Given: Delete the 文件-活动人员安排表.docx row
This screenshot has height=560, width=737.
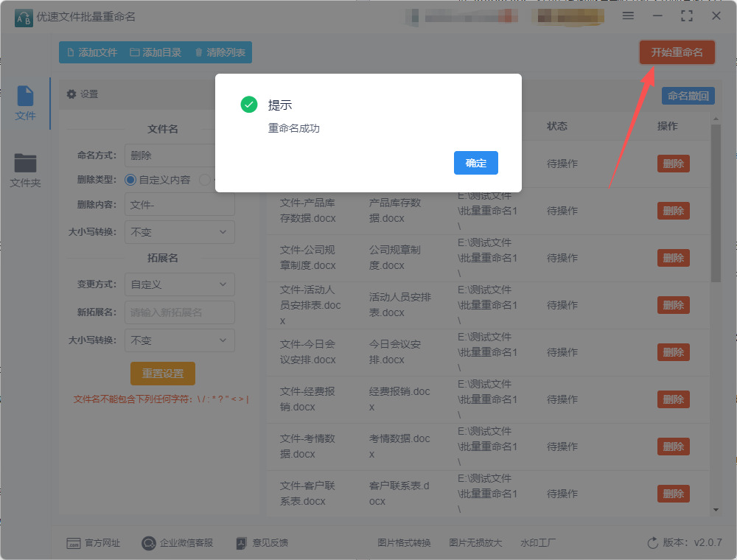Looking at the screenshot, I should pos(673,305).
